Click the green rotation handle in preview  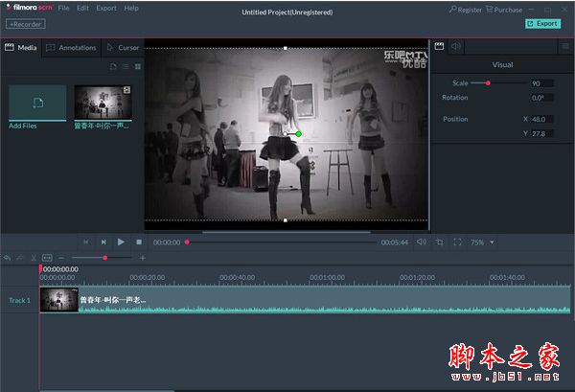pyautogui.click(x=298, y=134)
